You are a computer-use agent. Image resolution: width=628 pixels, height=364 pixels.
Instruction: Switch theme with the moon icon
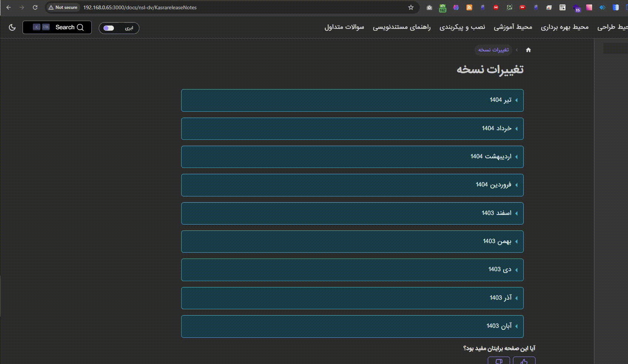pyautogui.click(x=12, y=27)
